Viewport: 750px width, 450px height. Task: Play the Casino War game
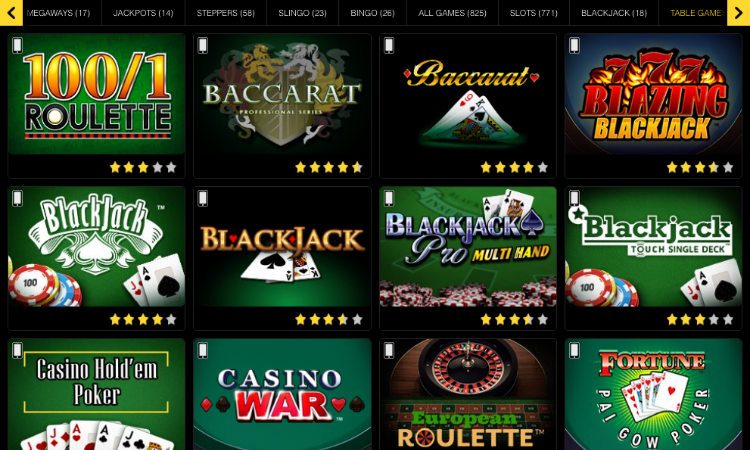pyautogui.click(x=282, y=394)
